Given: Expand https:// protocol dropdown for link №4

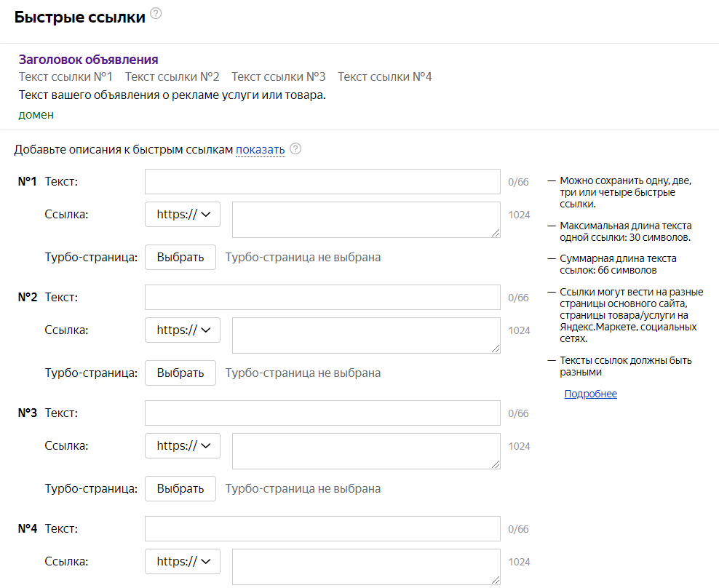Looking at the screenshot, I should (183, 561).
